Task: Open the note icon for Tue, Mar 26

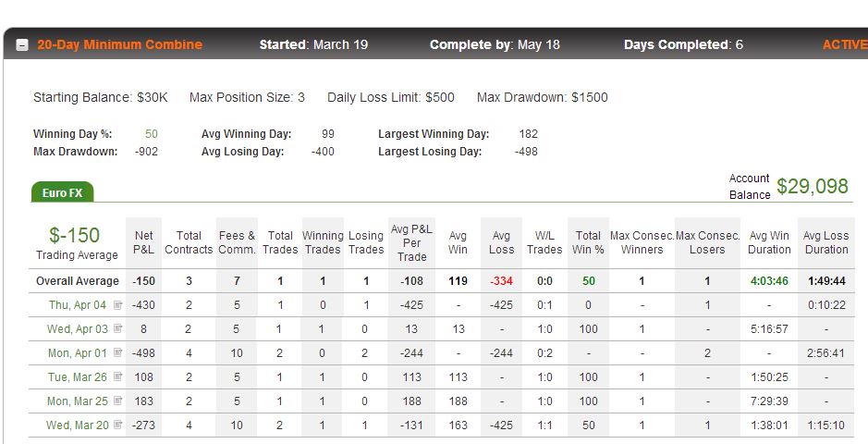Action: pyautogui.click(x=117, y=377)
